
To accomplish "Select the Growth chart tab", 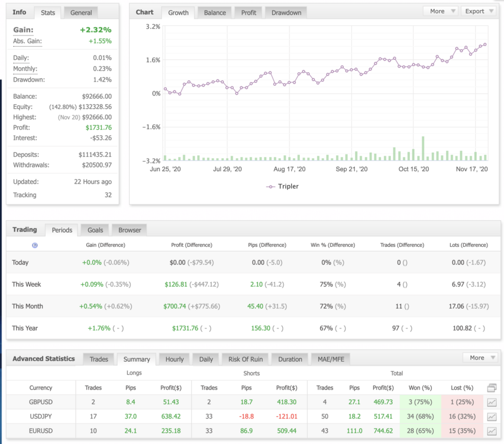I will point(178,12).
